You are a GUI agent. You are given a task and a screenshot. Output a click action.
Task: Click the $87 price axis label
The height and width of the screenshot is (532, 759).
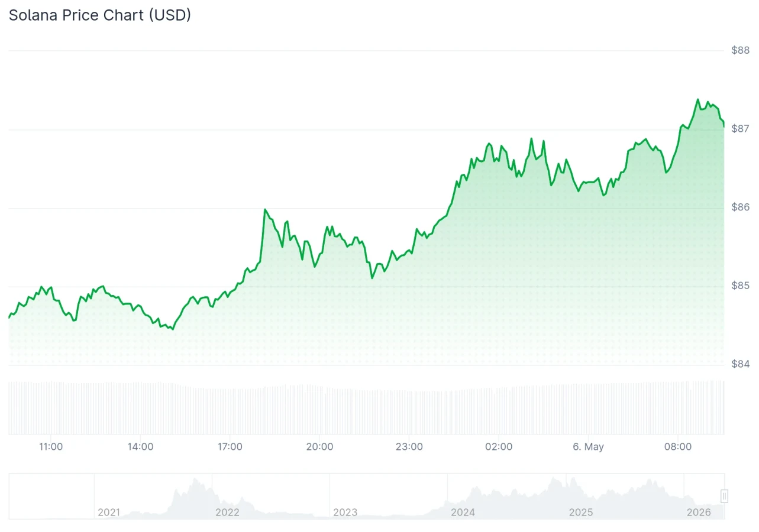[741, 129]
